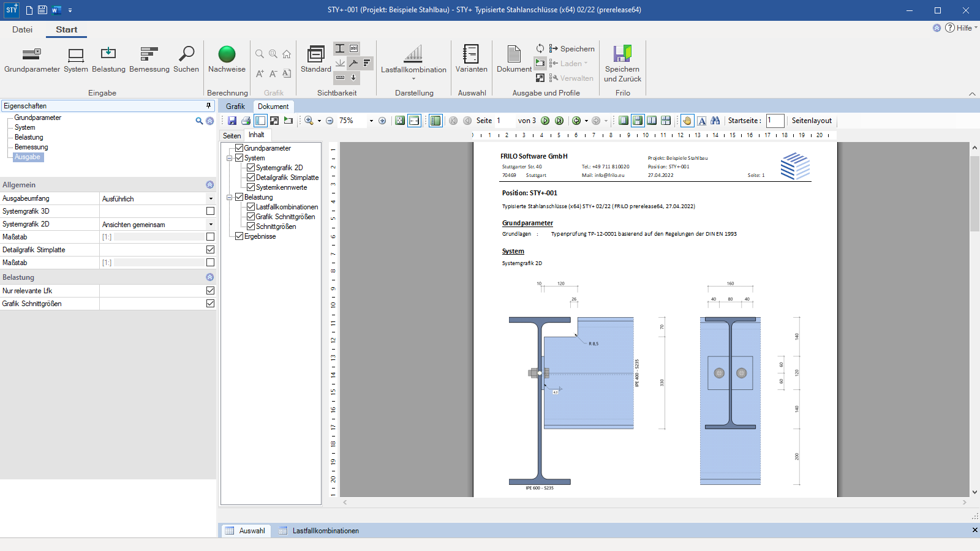Click the text label visibility icon (abl)
The height and width of the screenshot is (551, 980).
[354, 48]
